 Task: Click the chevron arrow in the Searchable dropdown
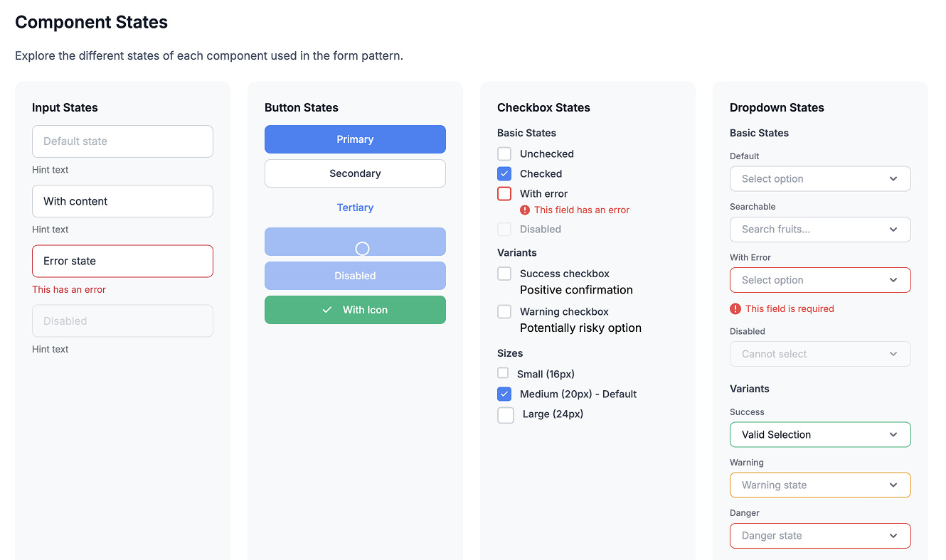893,230
